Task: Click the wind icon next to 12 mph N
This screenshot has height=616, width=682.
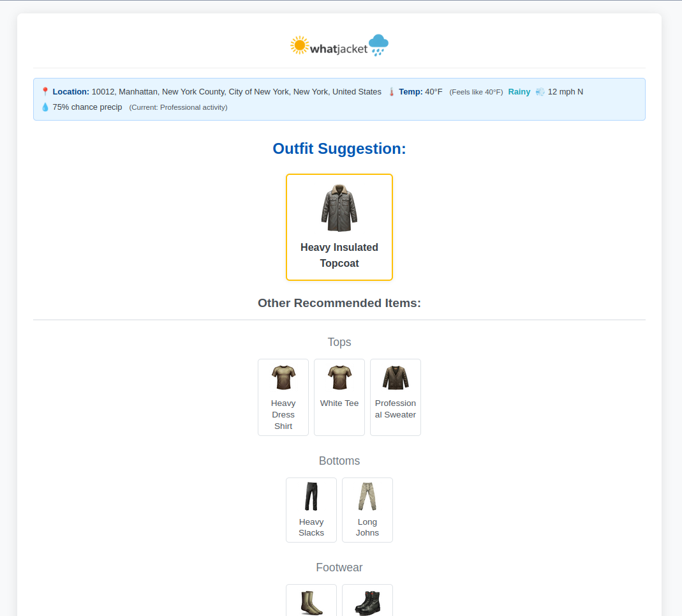Action: (x=540, y=92)
